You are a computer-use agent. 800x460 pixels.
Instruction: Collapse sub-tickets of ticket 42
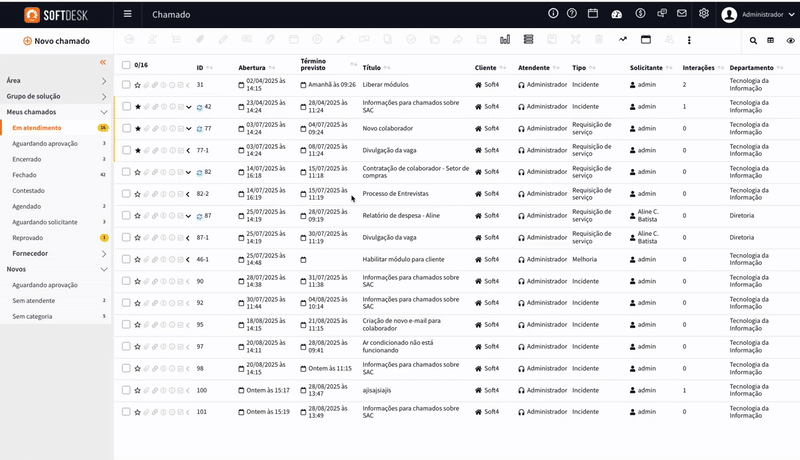coord(189,107)
